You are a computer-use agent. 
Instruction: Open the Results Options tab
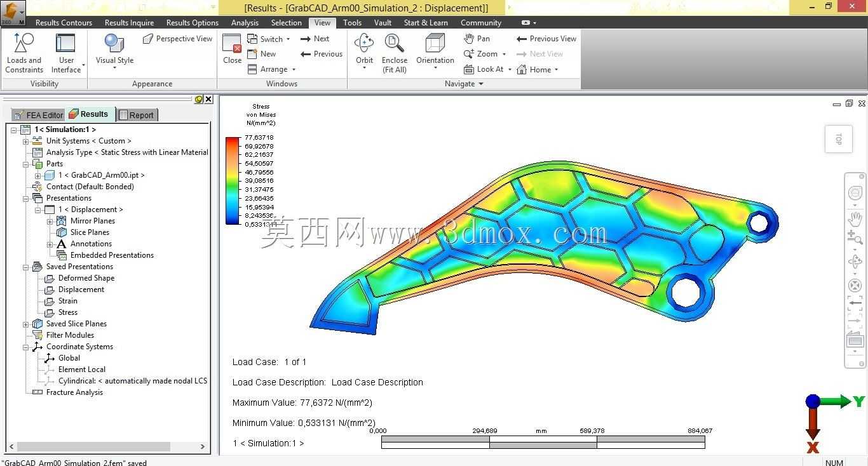point(193,22)
